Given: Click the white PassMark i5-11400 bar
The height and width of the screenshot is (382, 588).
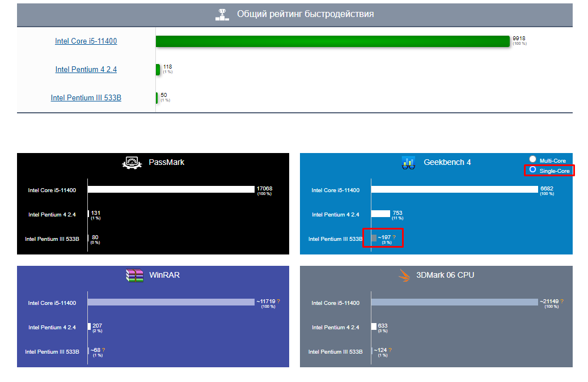Looking at the screenshot, I should [171, 189].
